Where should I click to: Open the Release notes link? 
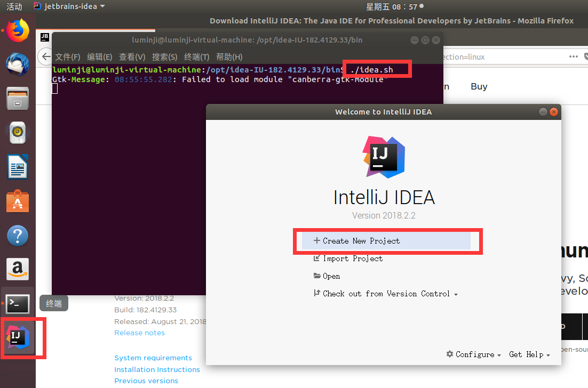pos(139,333)
